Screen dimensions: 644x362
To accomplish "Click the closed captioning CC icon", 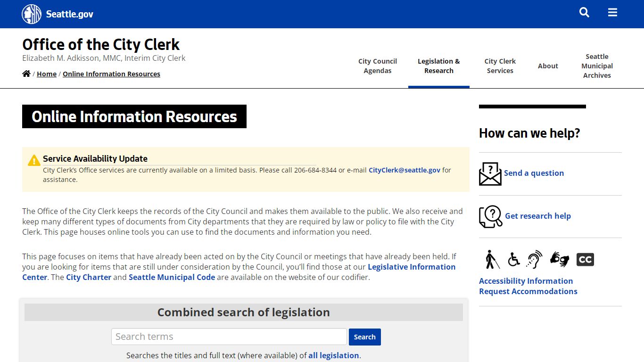I will [x=585, y=259].
